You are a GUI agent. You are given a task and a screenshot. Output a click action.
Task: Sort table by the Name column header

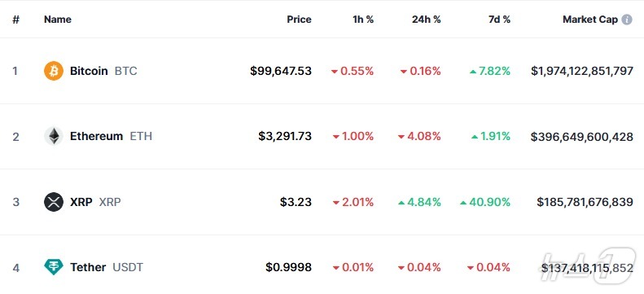[58, 20]
